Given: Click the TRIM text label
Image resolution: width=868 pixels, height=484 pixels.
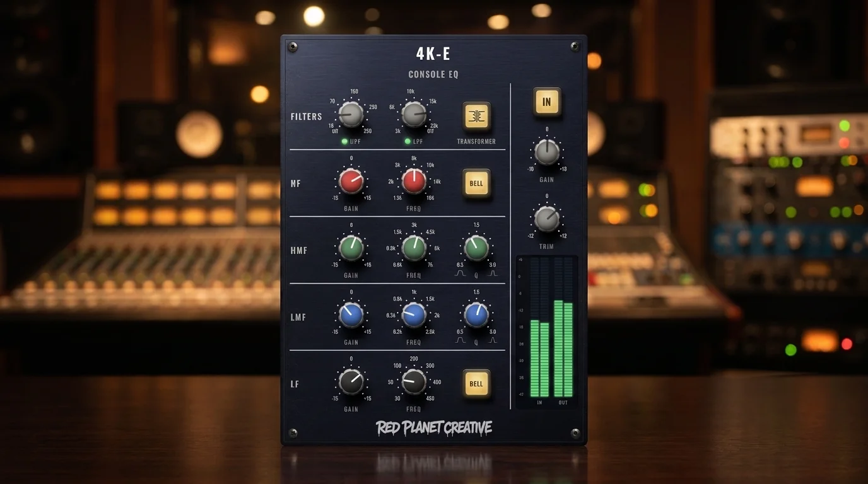Looking at the screenshot, I should 547,246.
